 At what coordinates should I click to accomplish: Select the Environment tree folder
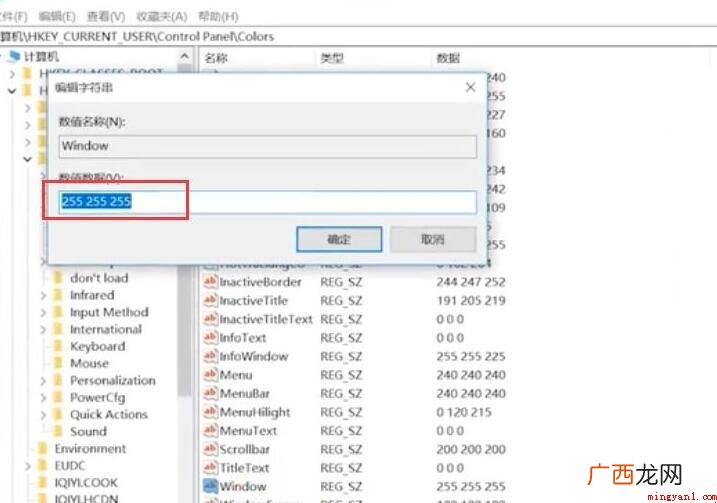[x=90, y=449]
